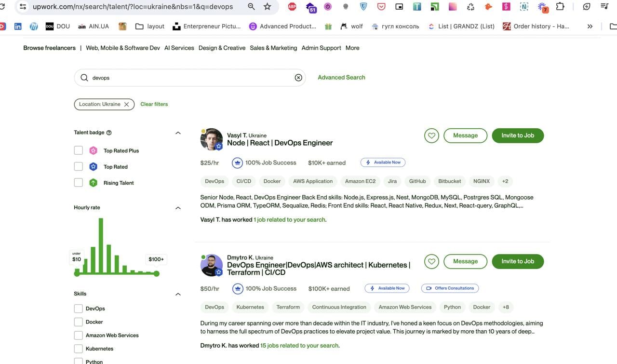Viewport: 617px width, 364px height.
Task: Click Vasyl T.'s AWS Application skill tag
Action: [313, 181]
